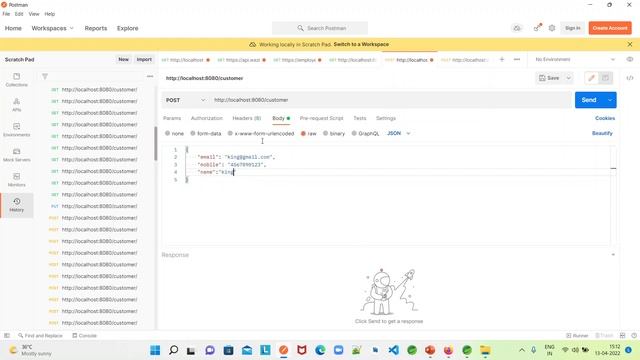Open the Edit menu
This screenshot has height=360, width=640.
pos(19,14)
